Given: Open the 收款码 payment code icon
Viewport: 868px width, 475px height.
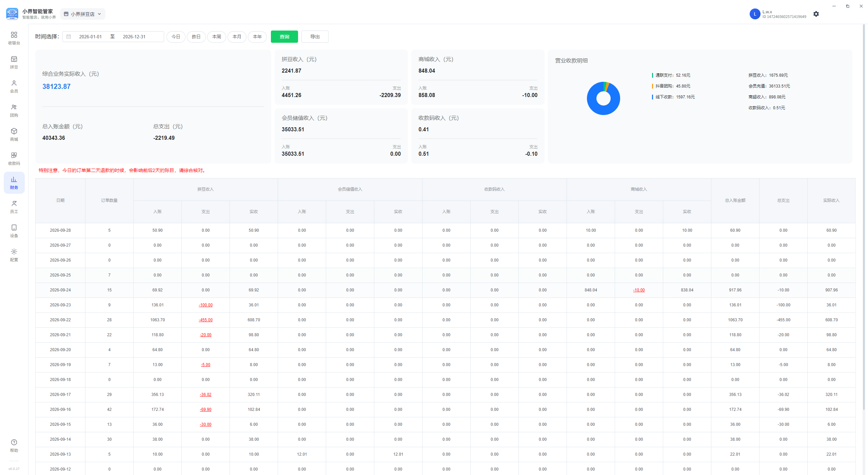Looking at the screenshot, I should click(x=14, y=159).
